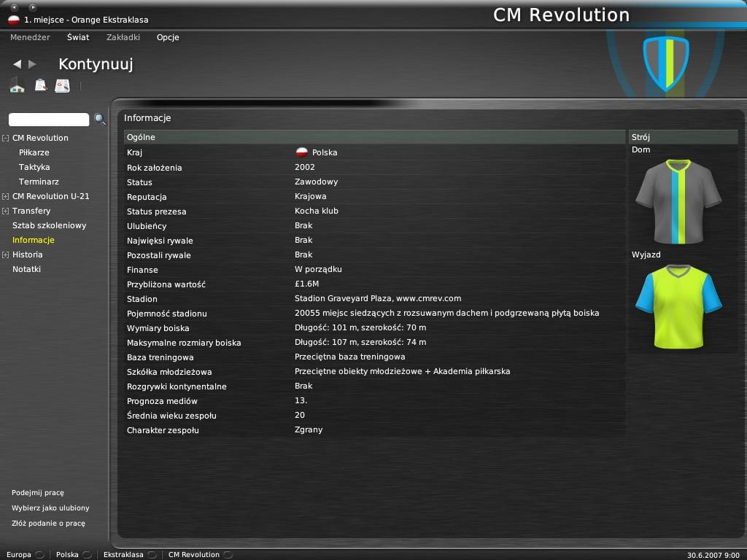This screenshot has width=747, height=560.
Task: Click the 'W porządku' finances value
Action: point(318,270)
